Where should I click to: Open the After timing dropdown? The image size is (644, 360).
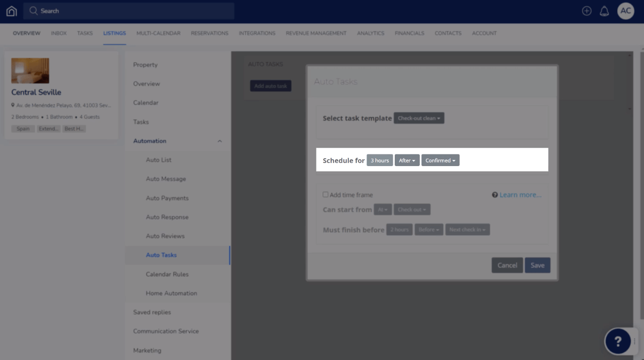pyautogui.click(x=407, y=160)
